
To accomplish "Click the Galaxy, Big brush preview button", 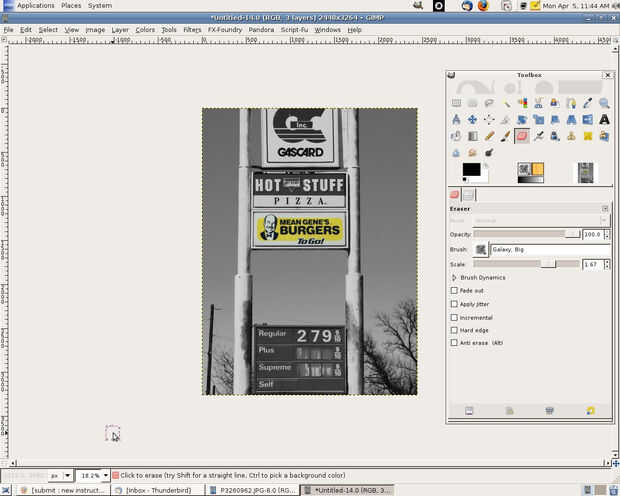I will coord(481,249).
